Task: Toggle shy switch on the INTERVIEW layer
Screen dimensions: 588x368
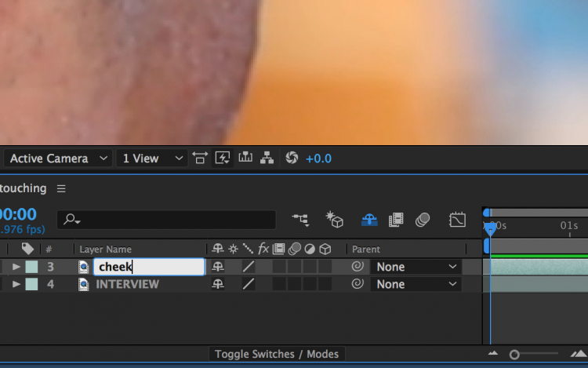Action: (x=218, y=284)
